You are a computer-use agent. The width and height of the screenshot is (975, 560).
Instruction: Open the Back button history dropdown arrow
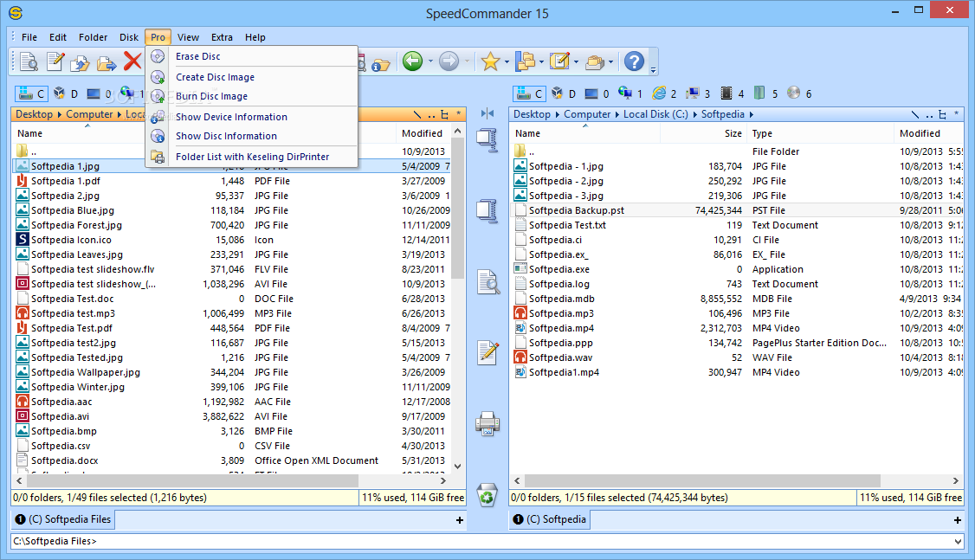coord(430,61)
